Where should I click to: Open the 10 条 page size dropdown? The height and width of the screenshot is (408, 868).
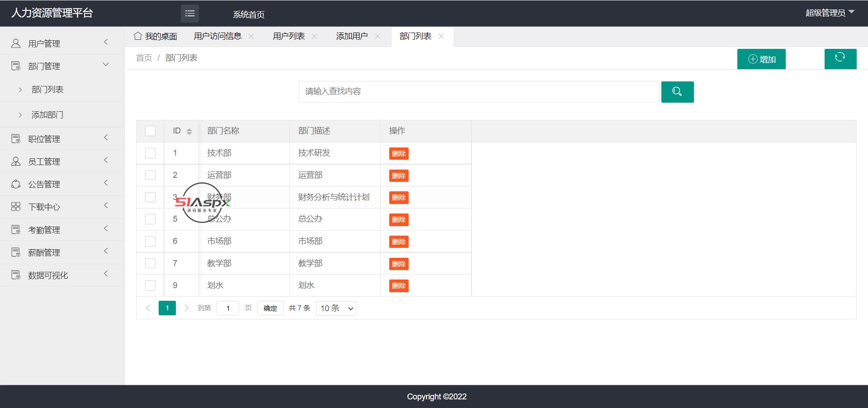tap(336, 308)
